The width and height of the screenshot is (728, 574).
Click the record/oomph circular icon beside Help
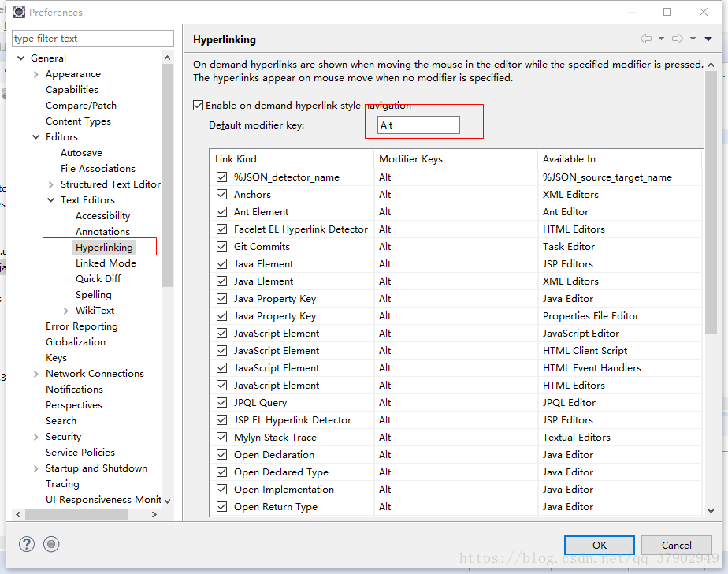51,544
